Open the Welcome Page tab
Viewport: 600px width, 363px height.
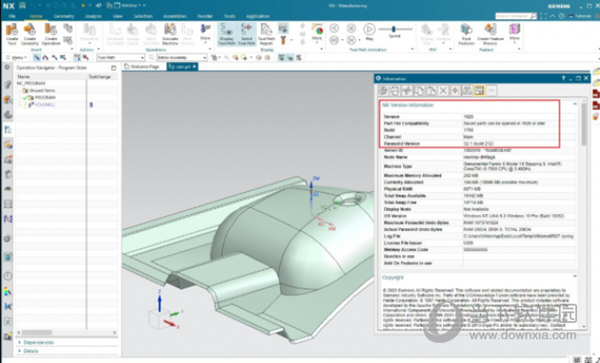[142, 67]
